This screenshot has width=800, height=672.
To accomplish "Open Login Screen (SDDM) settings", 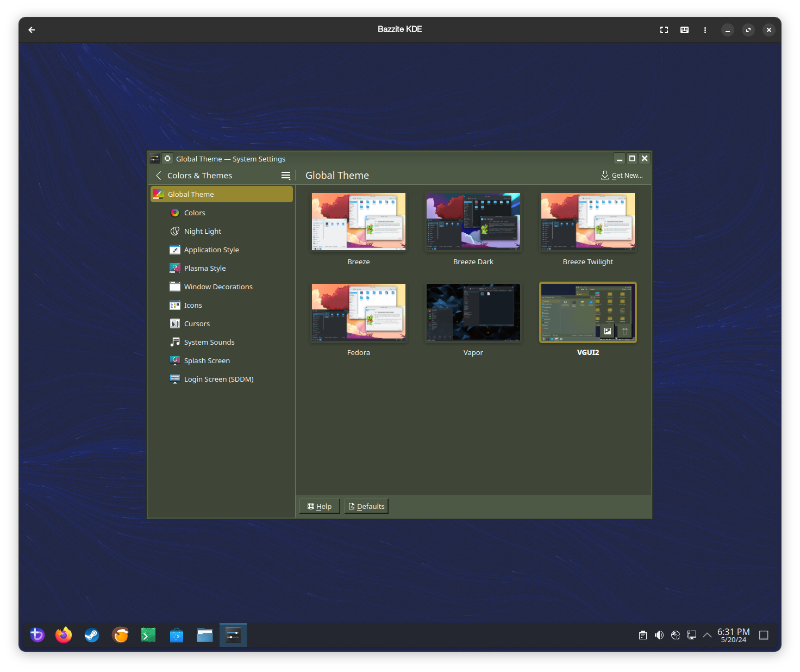I will pos(218,379).
